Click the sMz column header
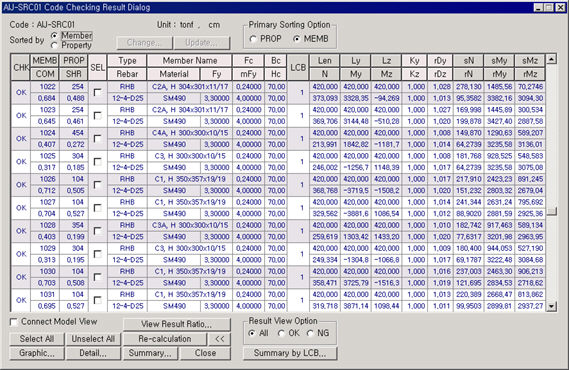 click(x=530, y=61)
